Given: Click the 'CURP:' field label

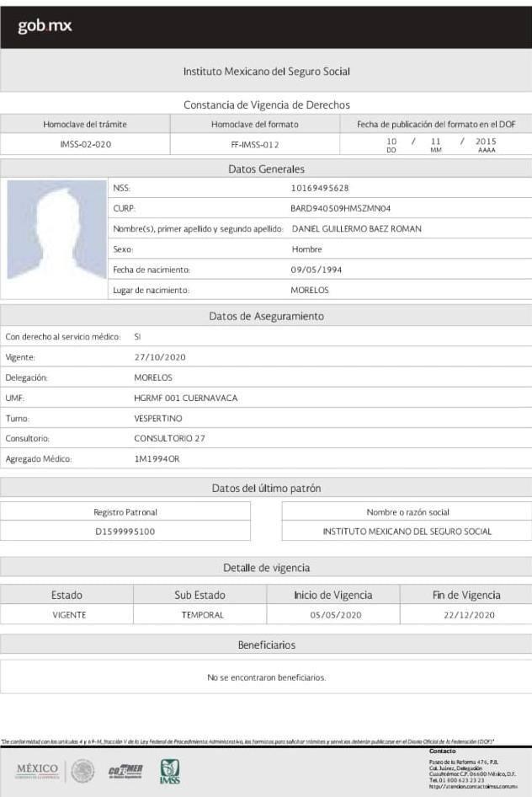Looking at the screenshot, I should [x=125, y=208].
